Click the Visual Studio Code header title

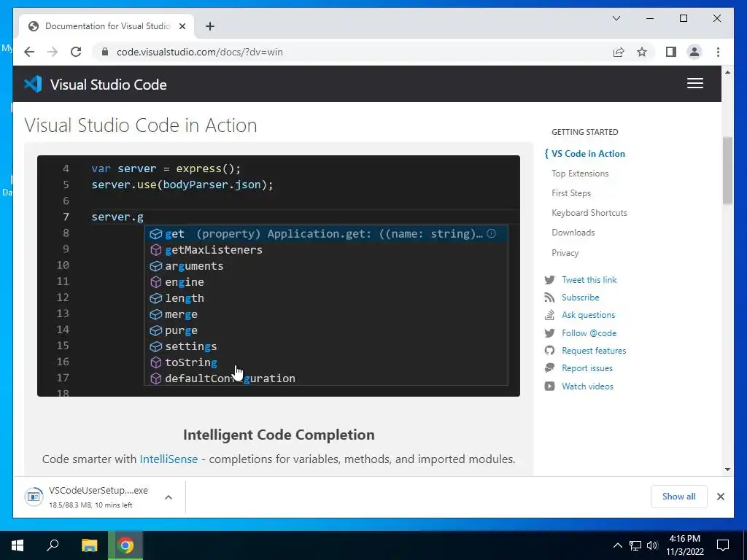point(108,85)
